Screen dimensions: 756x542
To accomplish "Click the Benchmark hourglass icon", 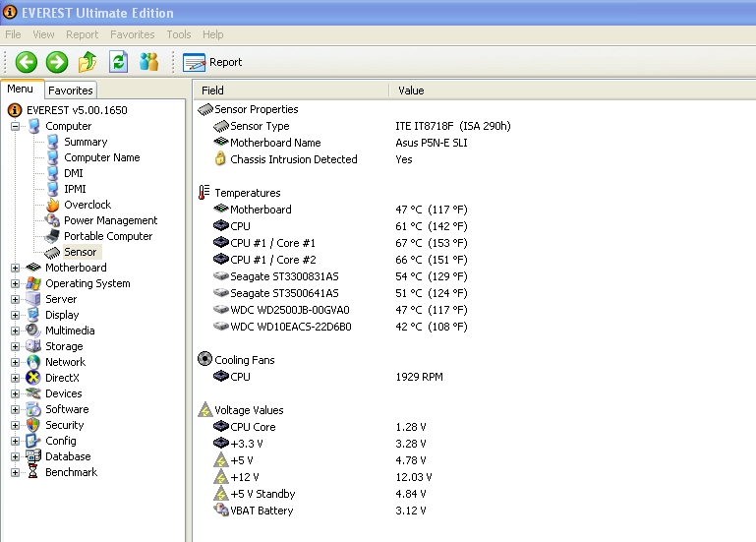I will (x=32, y=472).
